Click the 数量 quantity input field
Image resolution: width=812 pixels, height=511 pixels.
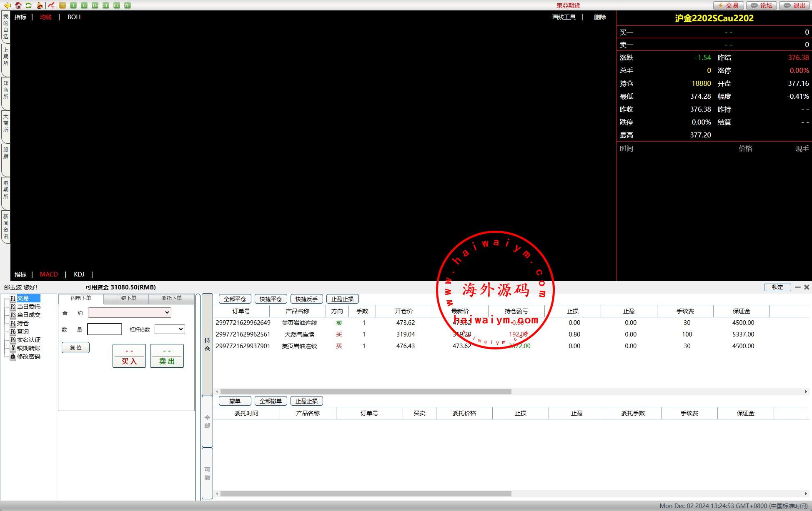tap(105, 329)
